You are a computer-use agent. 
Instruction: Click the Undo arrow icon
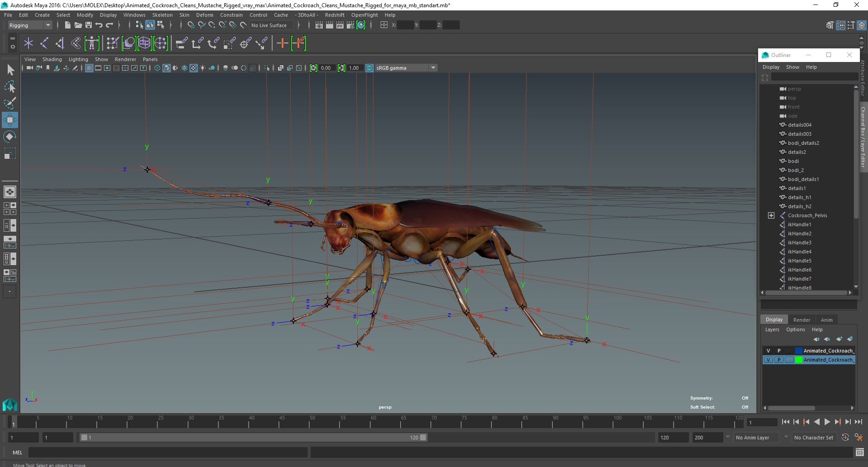[x=99, y=25]
